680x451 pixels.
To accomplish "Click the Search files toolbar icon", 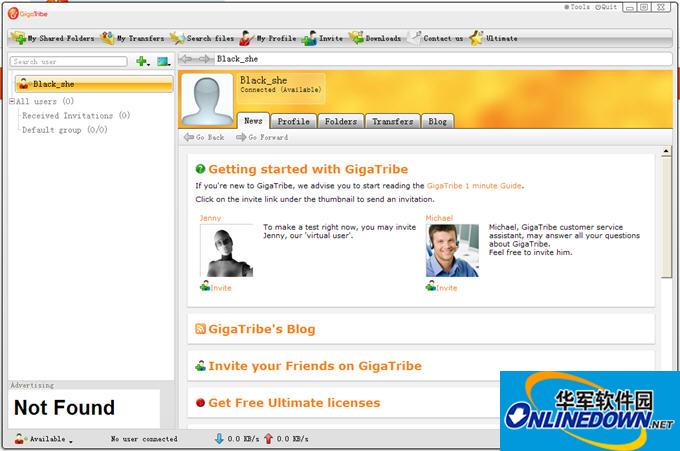I will (x=203, y=38).
